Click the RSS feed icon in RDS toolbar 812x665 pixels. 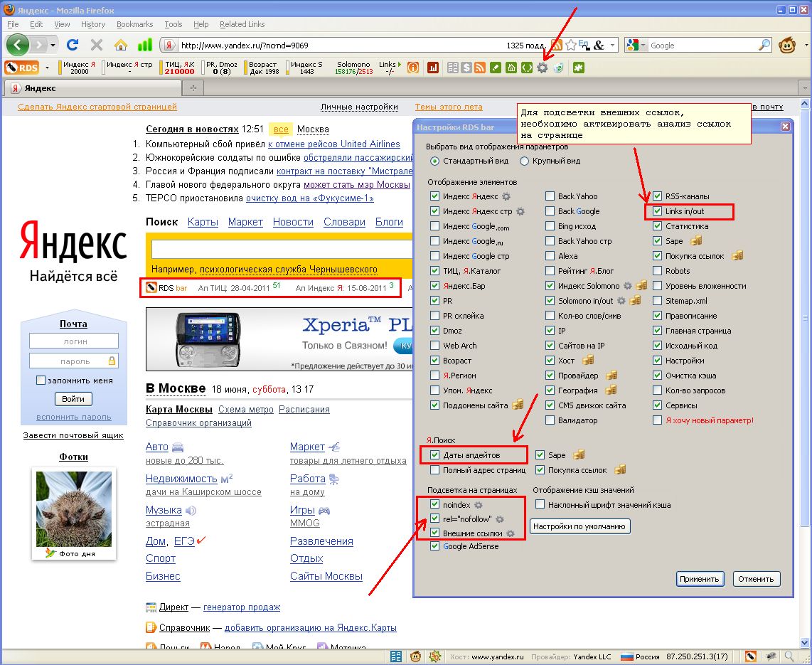(480, 68)
